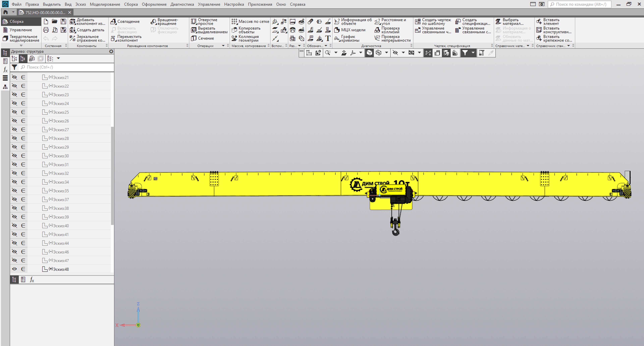The image size is (644, 346).
Task: Click Создать чертеж по шаблону
Action: pos(417,21)
